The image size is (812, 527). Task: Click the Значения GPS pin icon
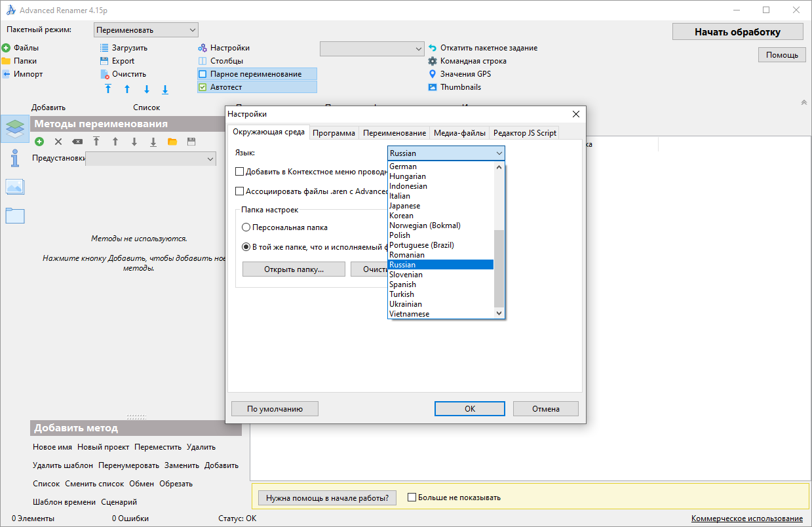pos(433,74)
